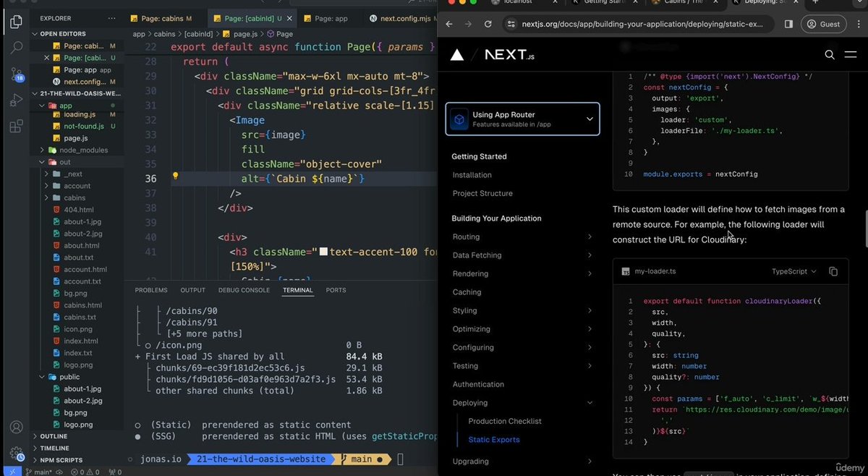Open the Using App Router dropdown

point(522,119)
